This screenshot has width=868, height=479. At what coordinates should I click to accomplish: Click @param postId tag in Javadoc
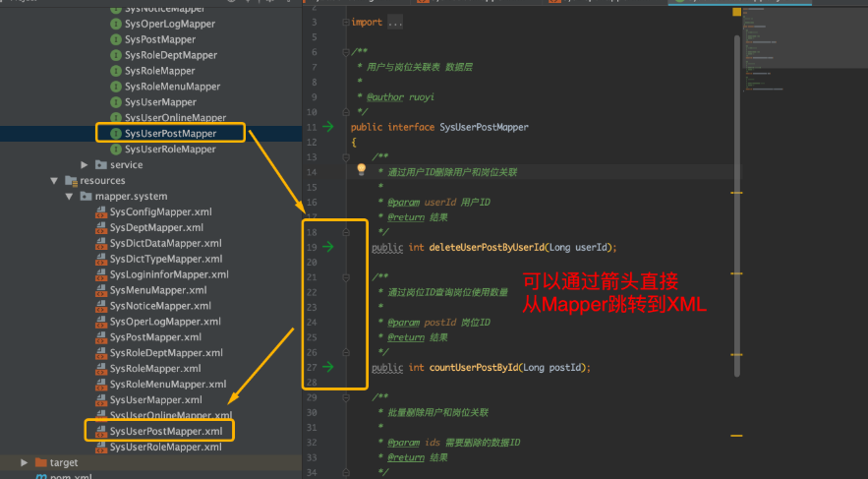pyautogui.click(x=403, y=323)
